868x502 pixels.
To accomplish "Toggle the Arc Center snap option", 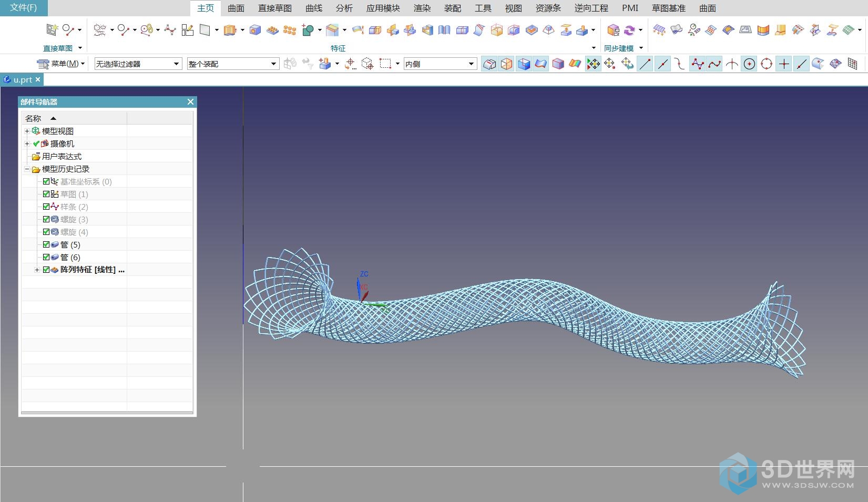I will coord(750,64).
